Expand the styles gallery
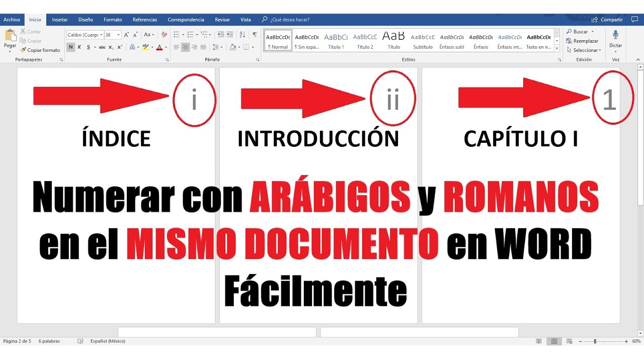Viewport: 644px width, 362px height. 557,49
